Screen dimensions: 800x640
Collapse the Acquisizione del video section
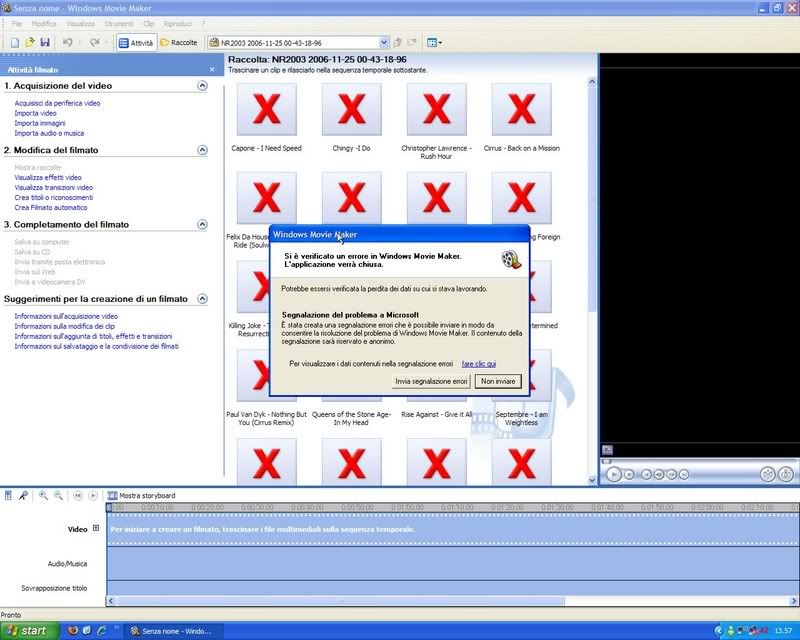202,86
